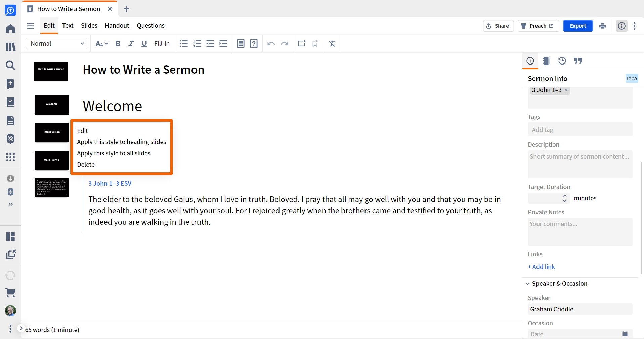Select the Main Point 1 slide thumbnail
This screenshot has width=644, height=339.
pos(51,161)
